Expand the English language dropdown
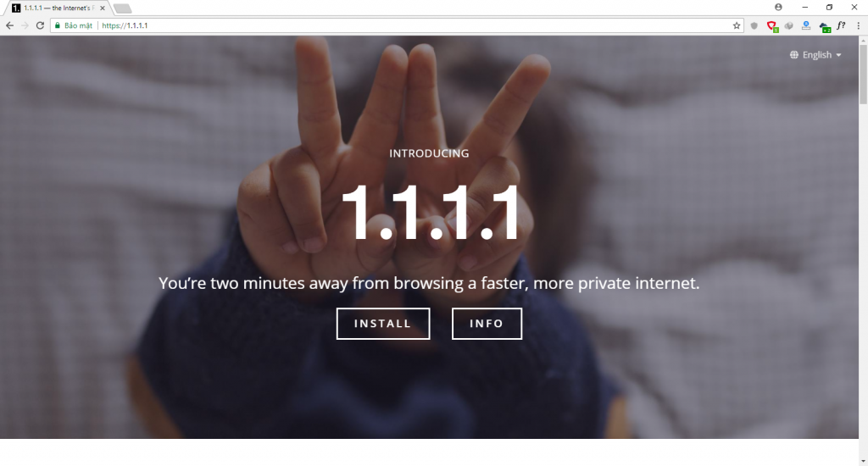 (x=815, y=55)
